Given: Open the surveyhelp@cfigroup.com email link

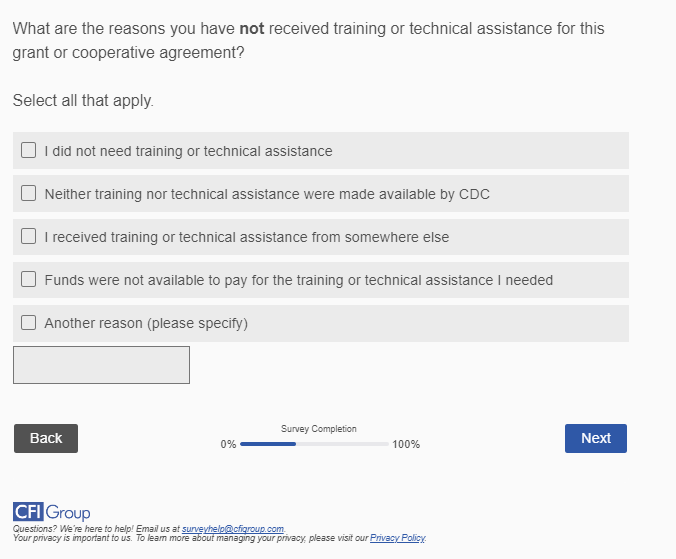Looking at the screenshot, I should 233,529.
